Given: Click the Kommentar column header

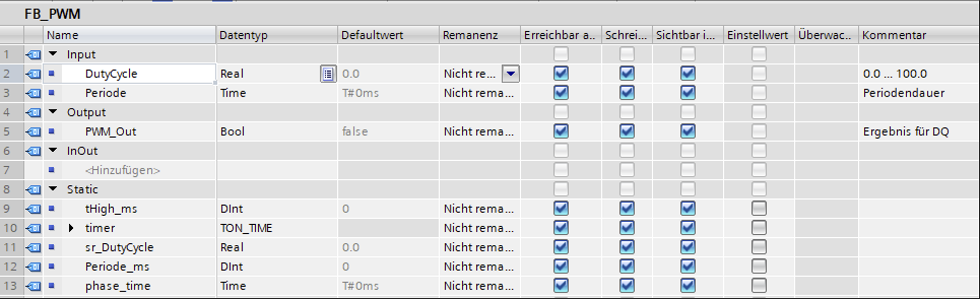Looking at the screenshot, I should click(894, 35).
